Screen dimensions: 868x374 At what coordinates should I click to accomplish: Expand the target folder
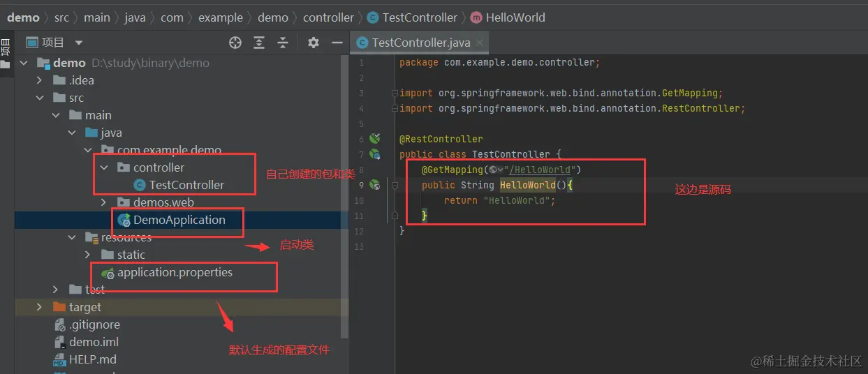(41, 307)
